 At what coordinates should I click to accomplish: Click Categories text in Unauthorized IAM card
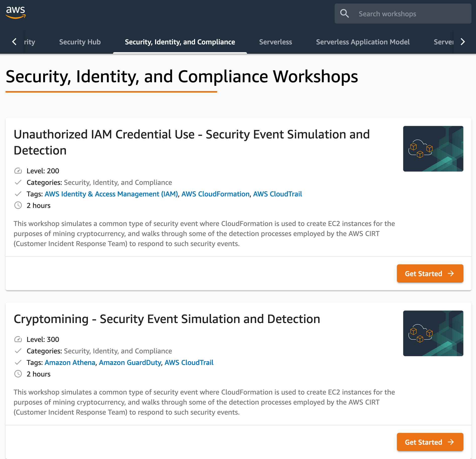click(x=99, y=182)
